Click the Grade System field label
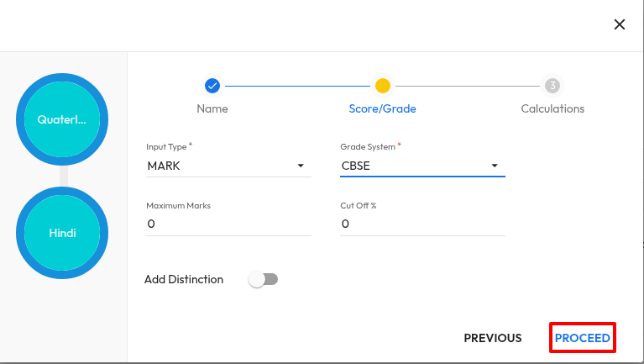644x364 pixels. (368, 146)
